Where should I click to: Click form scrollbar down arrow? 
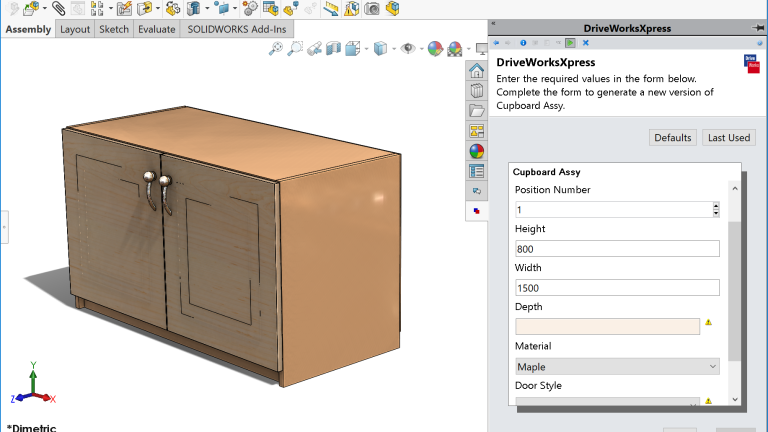pyautogui.click(x=735, y=400)
